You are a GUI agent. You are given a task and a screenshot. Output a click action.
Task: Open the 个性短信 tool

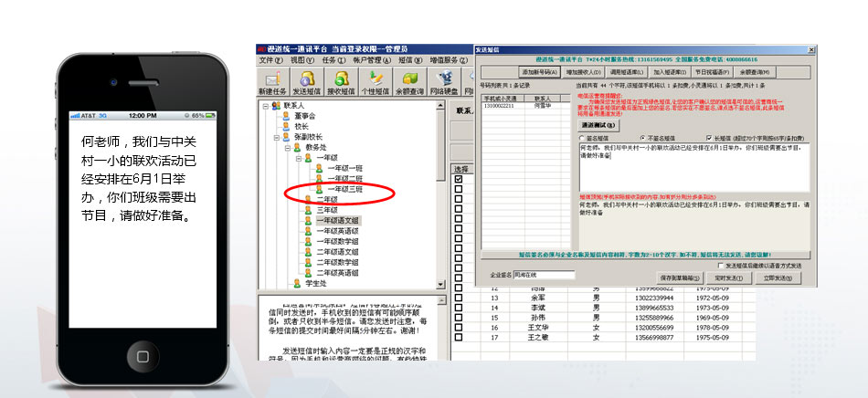[375, 82]
